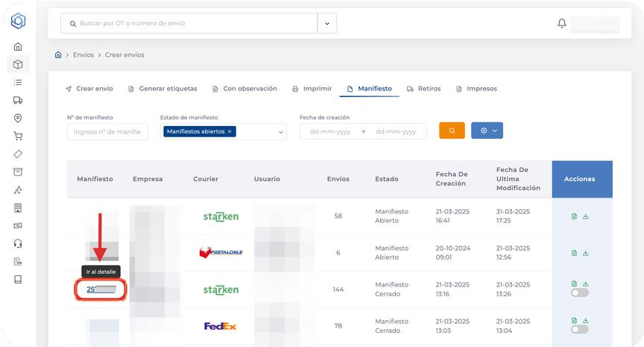Screen dimensions: 644x347
Task: View document for the Postal Chile manifest
Action: 574,253
